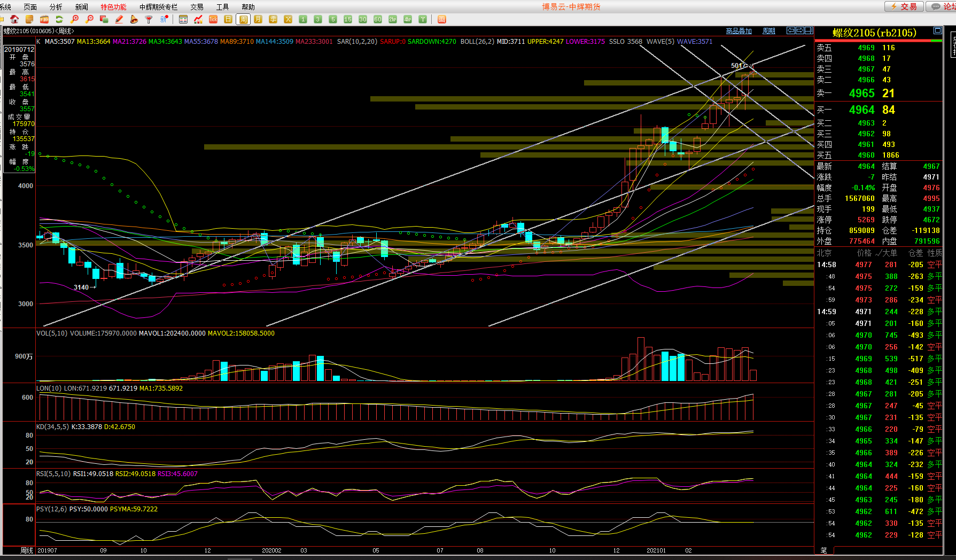Click the quote list table icon
Viewport: 956px width, 560px height.
pos(183,19)
